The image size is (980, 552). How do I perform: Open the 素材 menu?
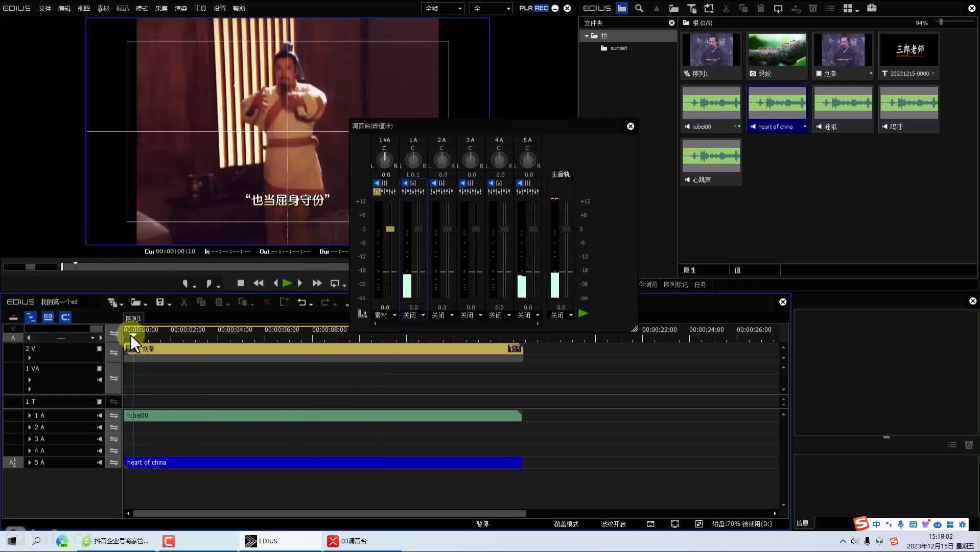103,8
